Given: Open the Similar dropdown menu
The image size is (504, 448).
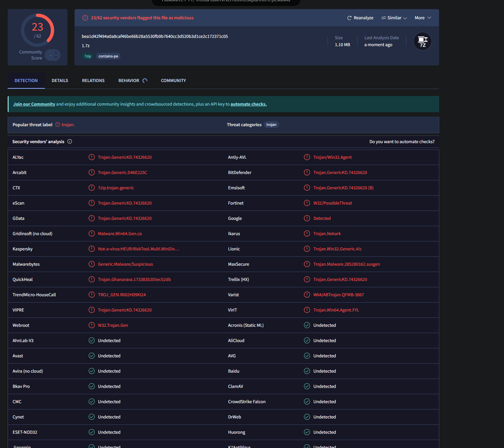Looking at the screenshot, I should (394, 18).
